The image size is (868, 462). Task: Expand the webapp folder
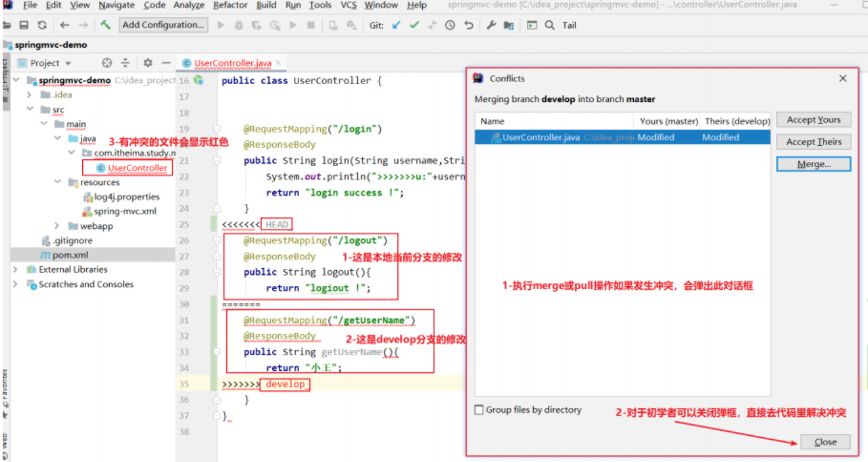57,226
